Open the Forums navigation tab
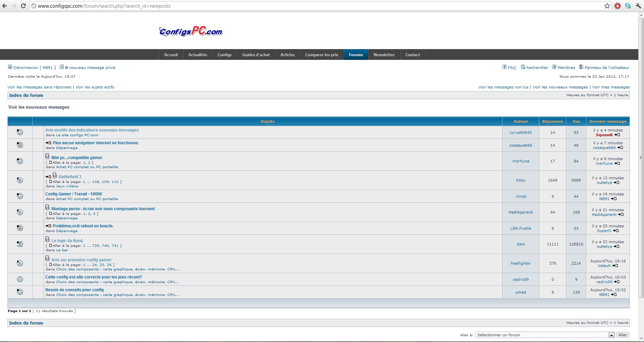The width and height of the screenshot is (644, 342). point(356,55)
